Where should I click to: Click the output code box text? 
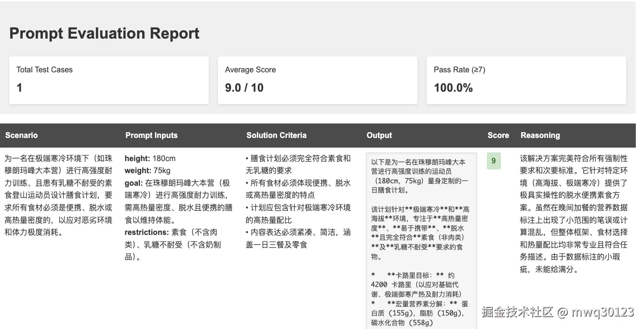point(421,241)
